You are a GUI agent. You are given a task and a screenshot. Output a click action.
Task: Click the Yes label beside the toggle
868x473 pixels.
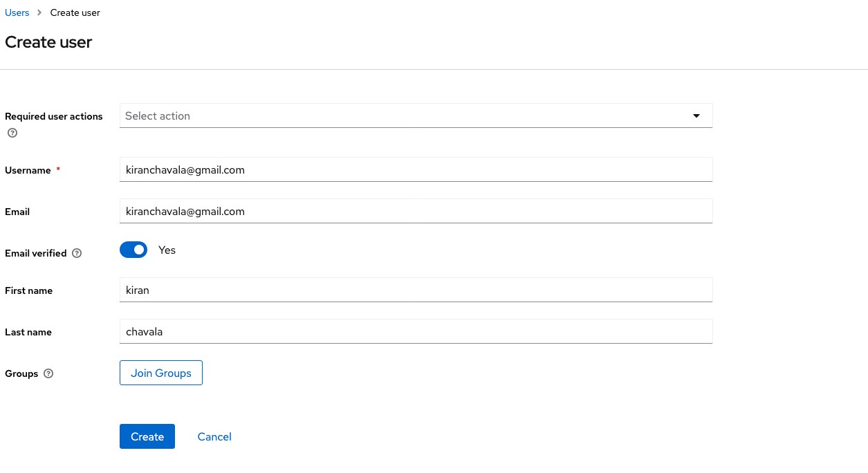click(x=167, y=250)
